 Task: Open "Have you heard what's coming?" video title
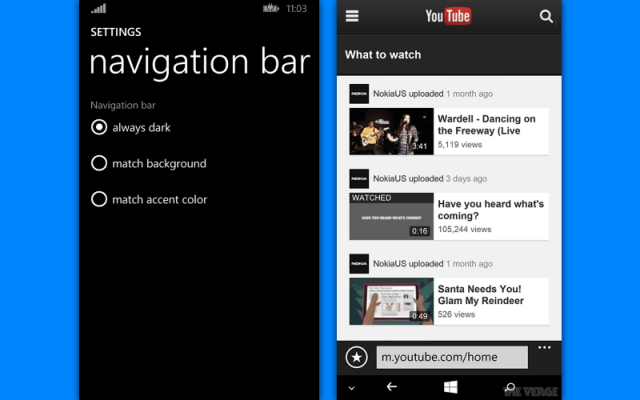click(x=490, y=209)
